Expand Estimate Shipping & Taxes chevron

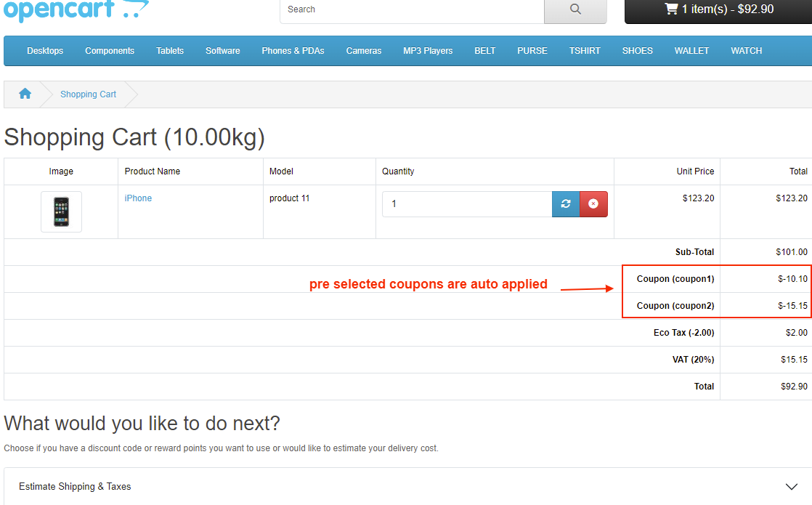click(792, 487)
